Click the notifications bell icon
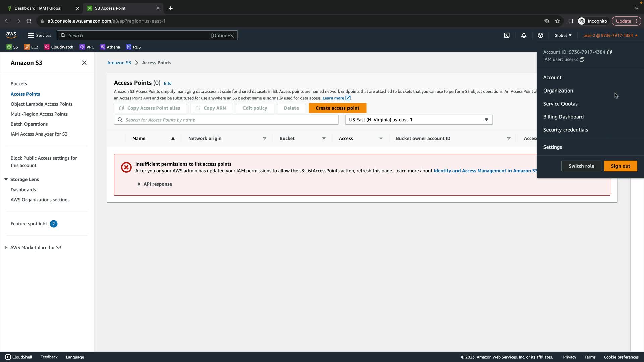The height and width of the screenshot is (362, 644). 524,35
